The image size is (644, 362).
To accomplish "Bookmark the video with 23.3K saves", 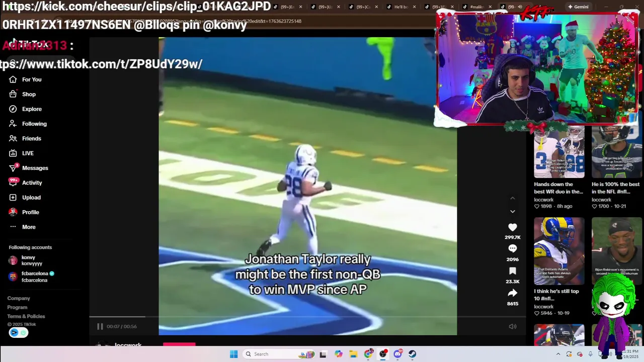I will click(512, 271).
